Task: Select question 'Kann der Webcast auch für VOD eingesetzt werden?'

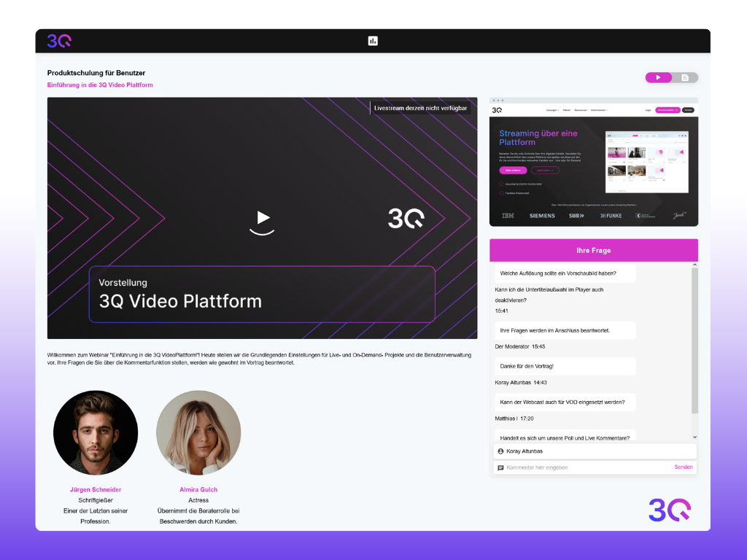Action: [565, 402]
